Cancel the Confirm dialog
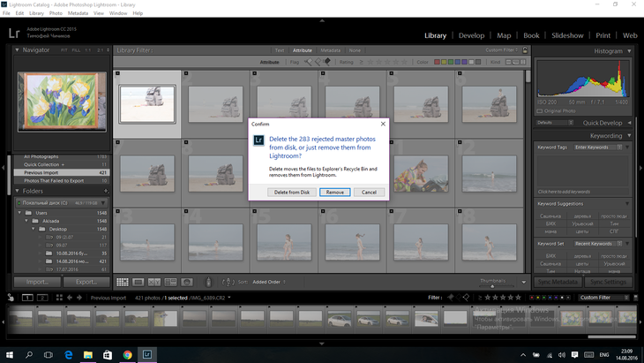 (369, 192)
